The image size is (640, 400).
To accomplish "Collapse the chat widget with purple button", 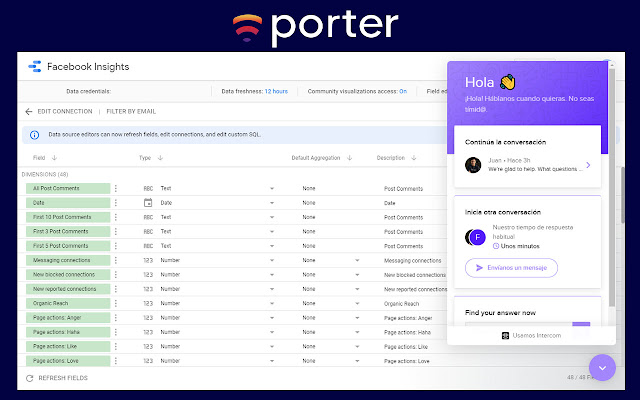I will tap(602, 368).
